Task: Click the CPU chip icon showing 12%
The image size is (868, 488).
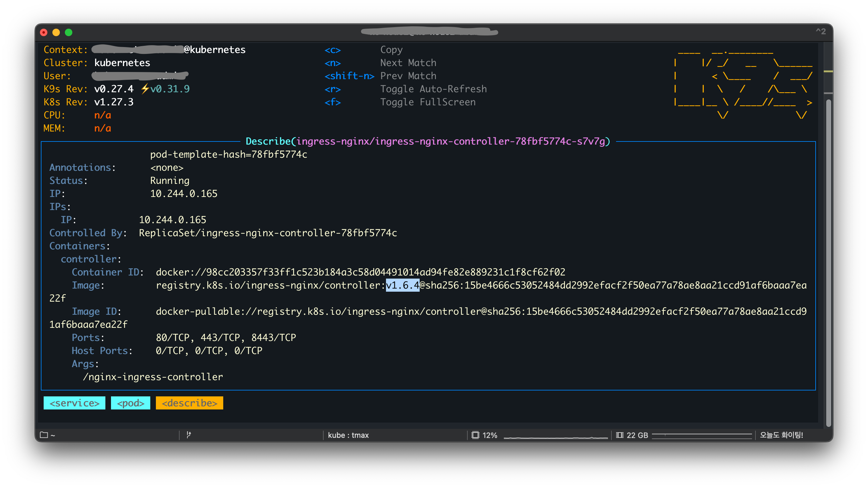Action: 475,435
